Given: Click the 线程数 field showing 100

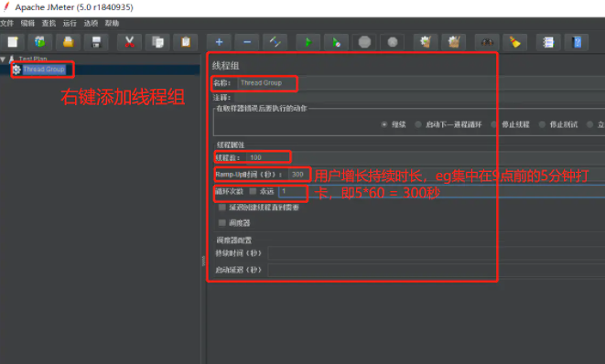Looking at the screenshot, I should 426,157.
